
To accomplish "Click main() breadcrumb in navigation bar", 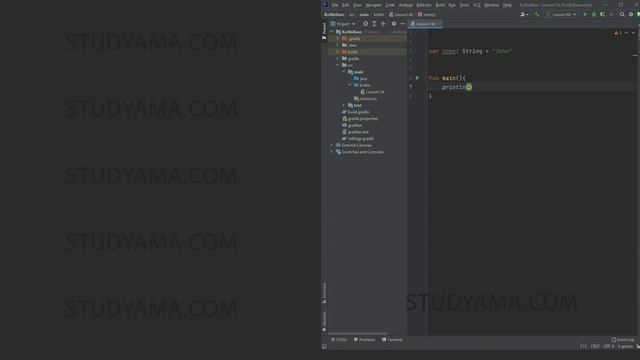I will pyautogui.click(x=427, y=14).
